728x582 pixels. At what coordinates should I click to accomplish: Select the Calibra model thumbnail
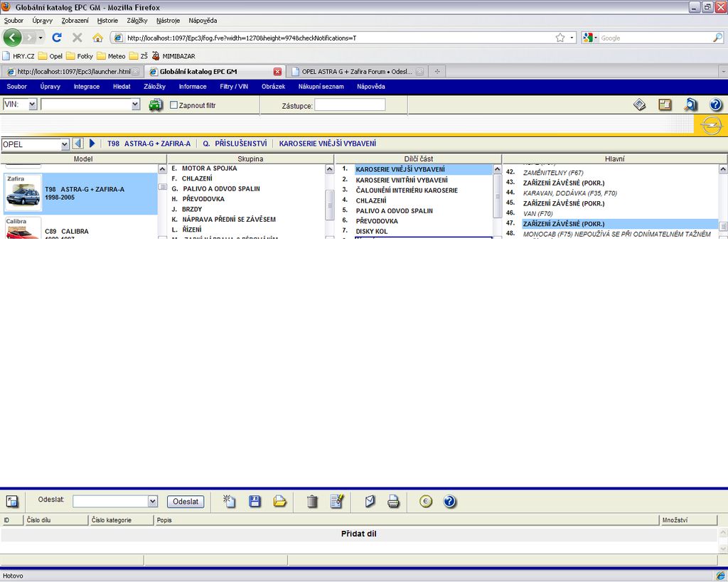tap(23, 228)
